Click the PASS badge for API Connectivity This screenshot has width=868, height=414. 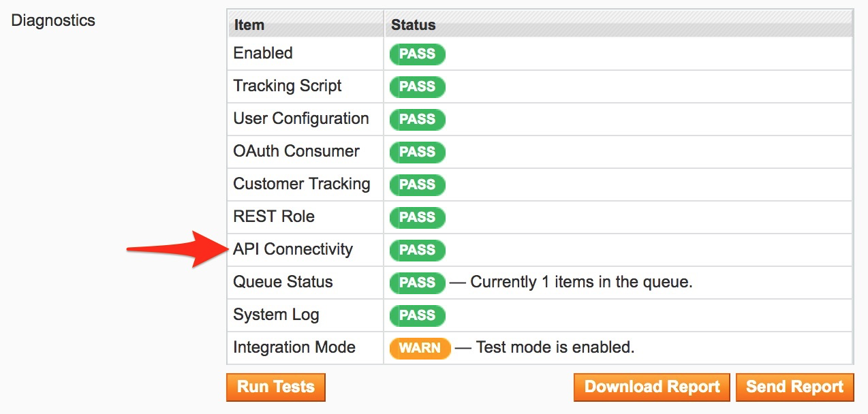coord(418,251)
